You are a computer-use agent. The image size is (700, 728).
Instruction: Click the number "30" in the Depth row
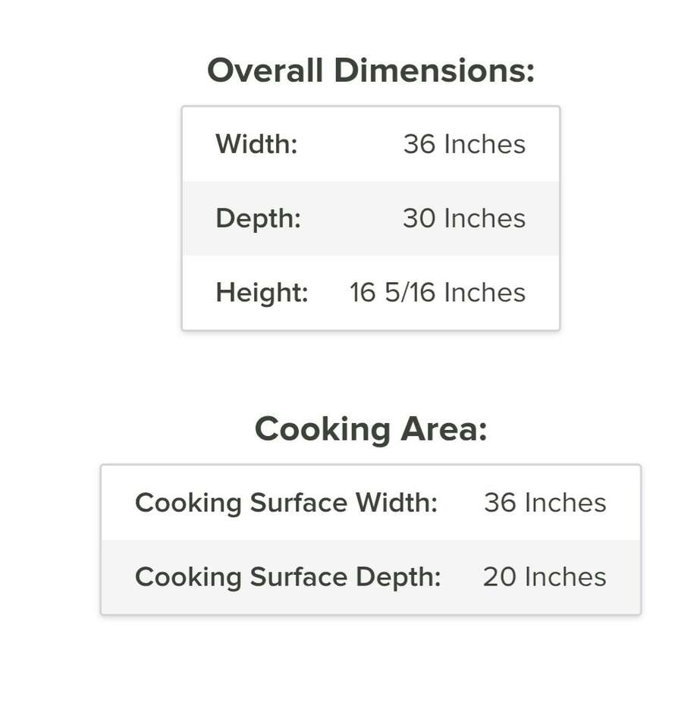pos(419,218)
